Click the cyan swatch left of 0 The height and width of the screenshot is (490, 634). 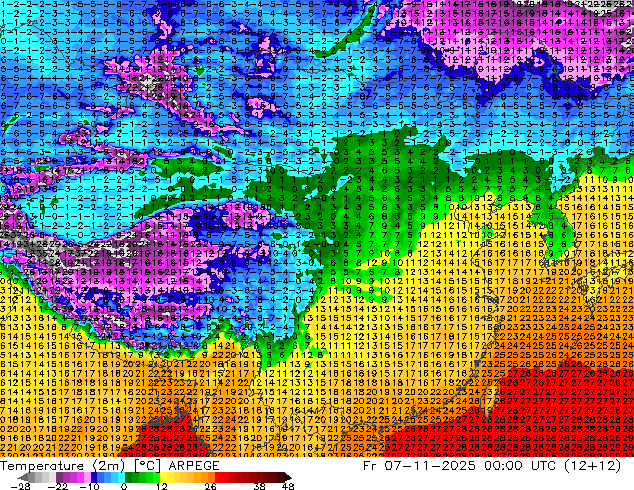(x=121, y=477)
